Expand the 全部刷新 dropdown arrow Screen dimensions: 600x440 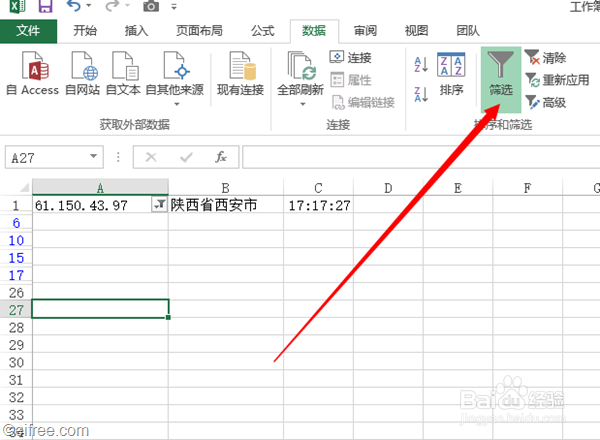point(303,104)
